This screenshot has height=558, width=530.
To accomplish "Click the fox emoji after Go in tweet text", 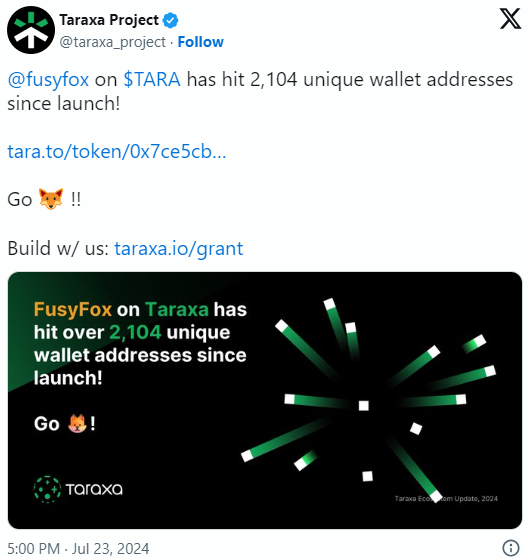I will point(51,199).
